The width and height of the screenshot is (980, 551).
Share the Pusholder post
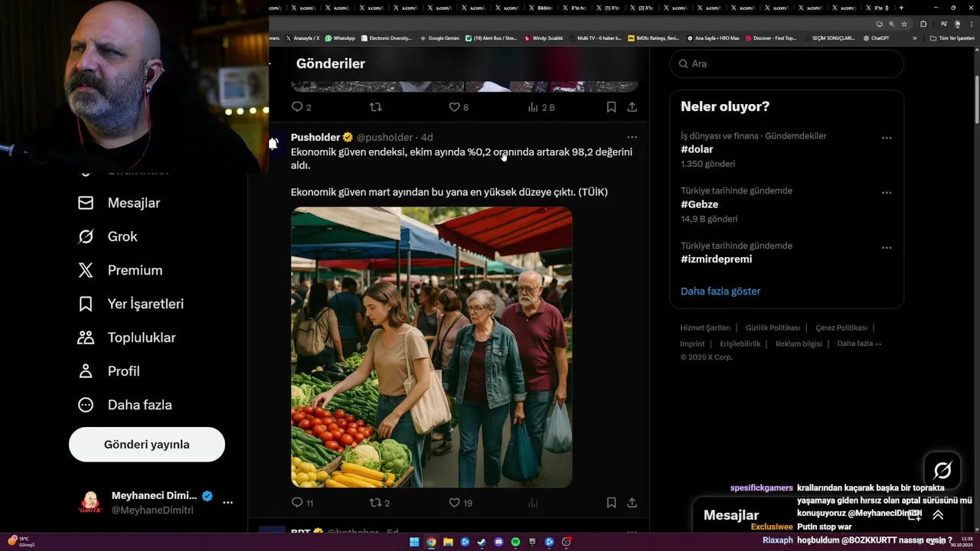pos(632,503)
